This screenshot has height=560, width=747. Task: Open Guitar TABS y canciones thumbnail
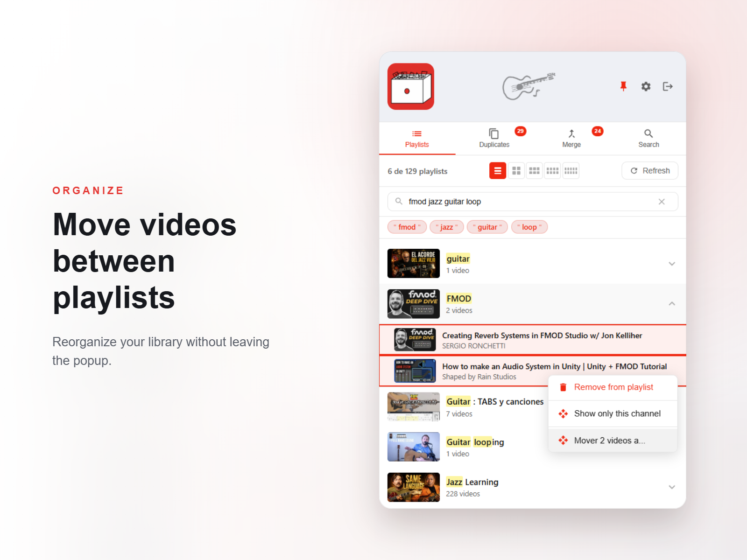pos(414,406)
